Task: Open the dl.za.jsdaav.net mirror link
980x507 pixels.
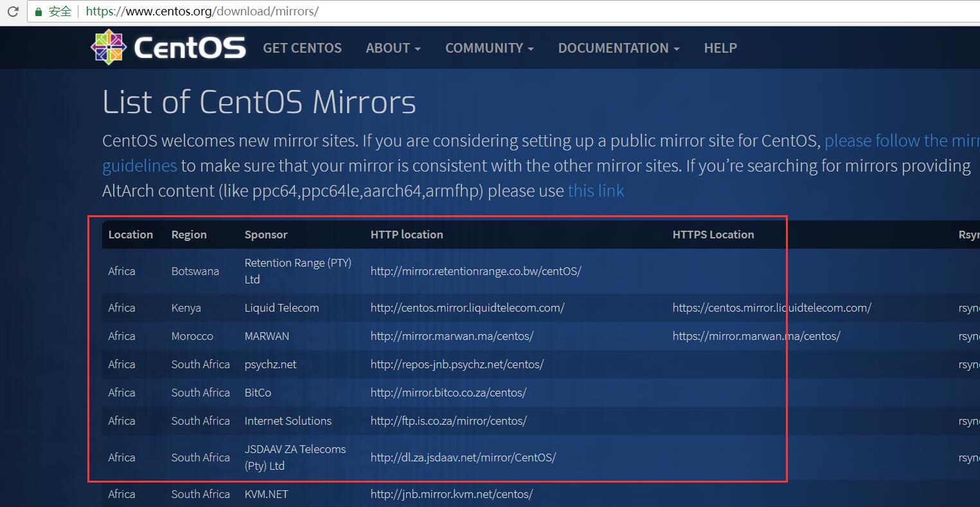Action: (x=463, y=458)
